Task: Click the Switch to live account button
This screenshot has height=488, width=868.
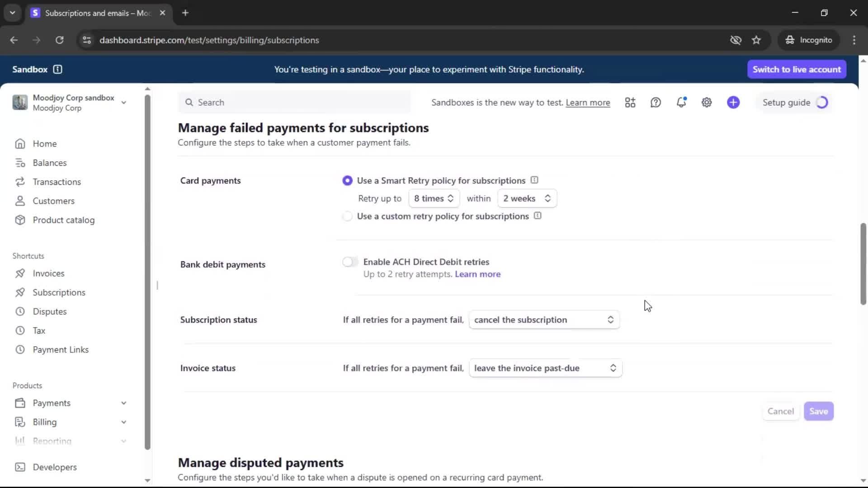Action: coord(797,69)
